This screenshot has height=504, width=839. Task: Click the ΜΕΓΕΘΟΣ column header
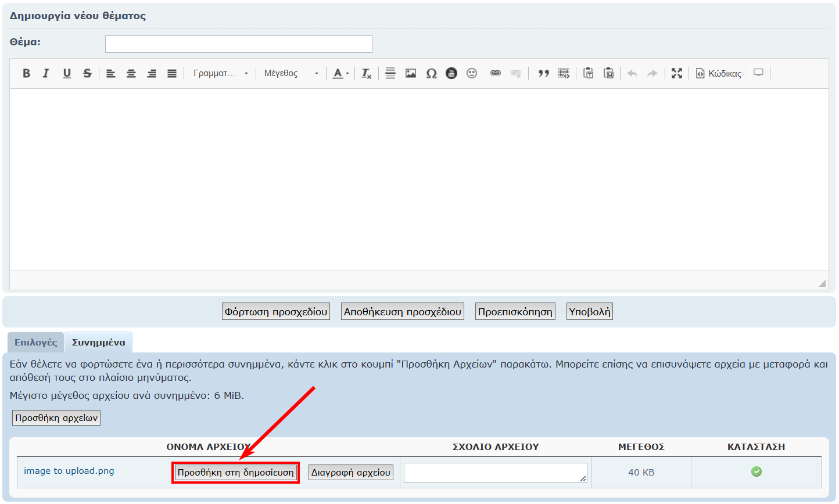(x=641, y=447)
